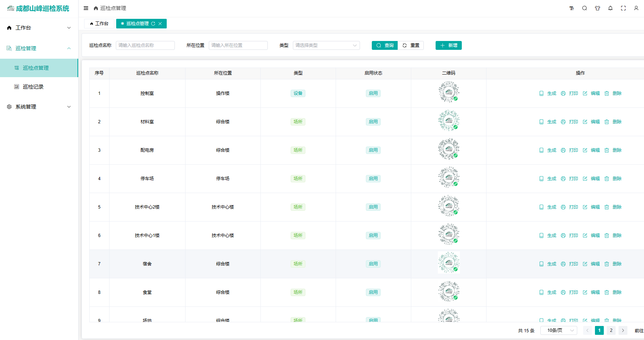This screenshot has height=340, width=644.
Task: Open the 10条/页 page size dropdown
Action: click(x=558, y=330)
